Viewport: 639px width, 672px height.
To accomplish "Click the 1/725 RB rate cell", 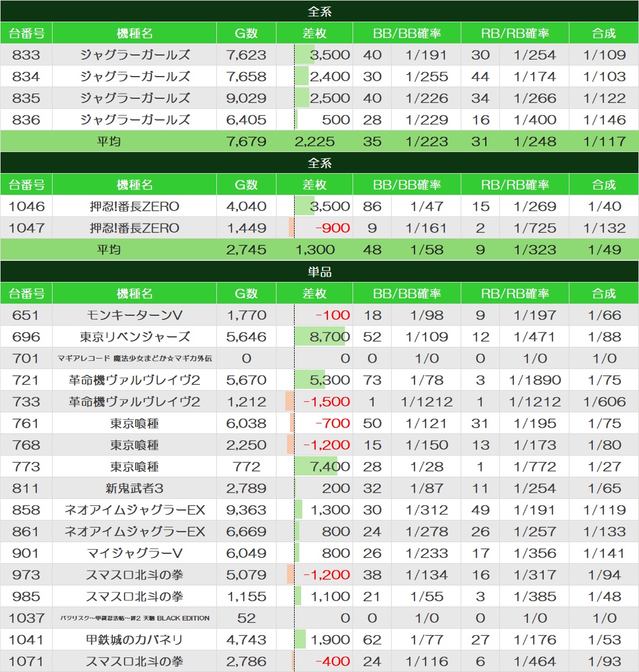I will 534,228.
